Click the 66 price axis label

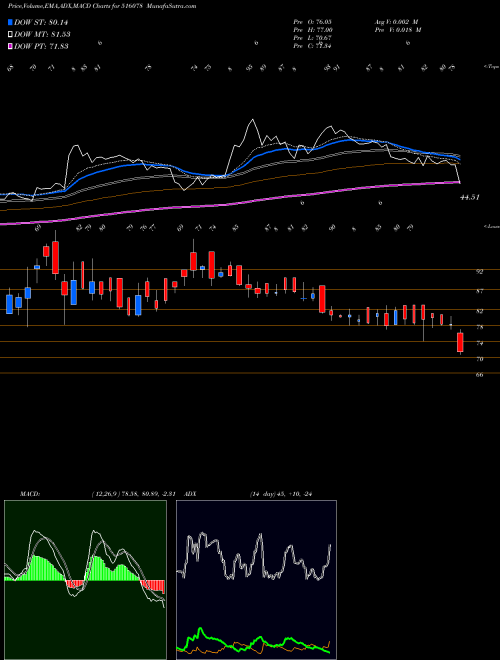point(479,375)
